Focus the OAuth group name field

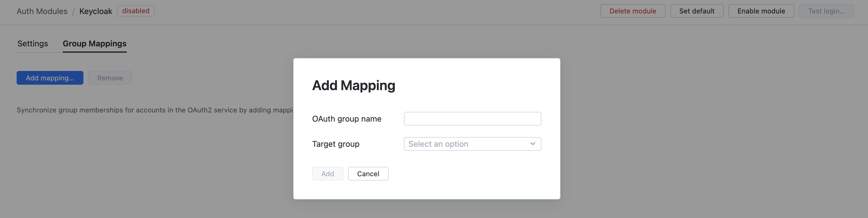click(472, 119)
